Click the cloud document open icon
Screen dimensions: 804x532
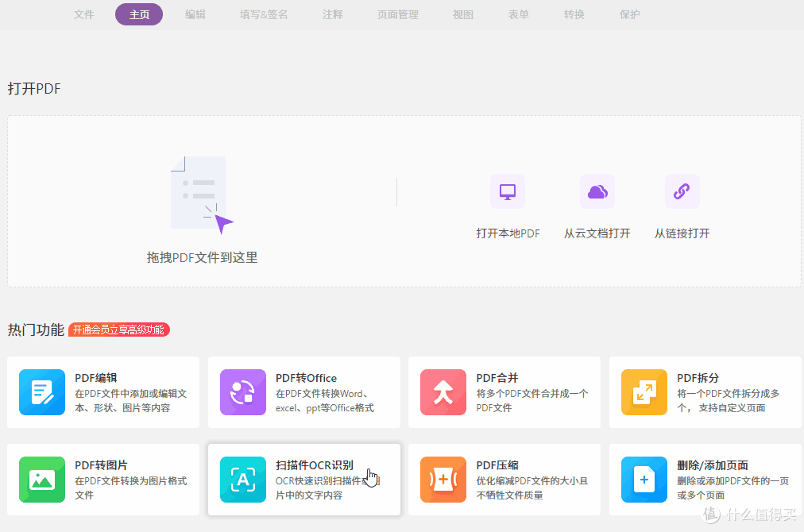(x=597, y=191)
